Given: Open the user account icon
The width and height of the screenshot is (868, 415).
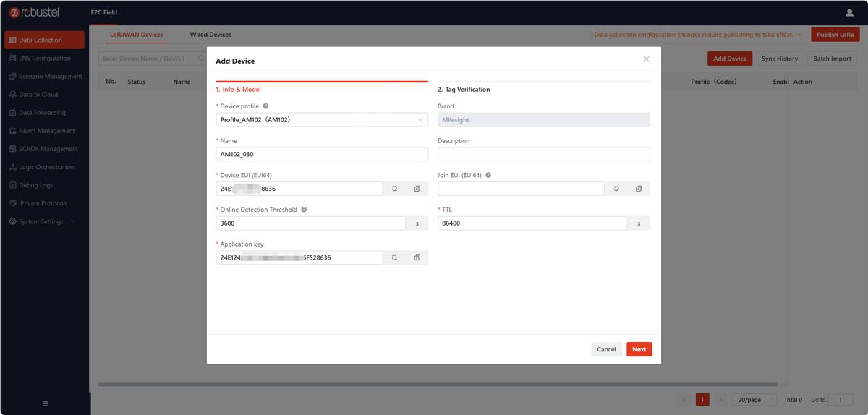Looking at the screenshot, I should 849,13.
